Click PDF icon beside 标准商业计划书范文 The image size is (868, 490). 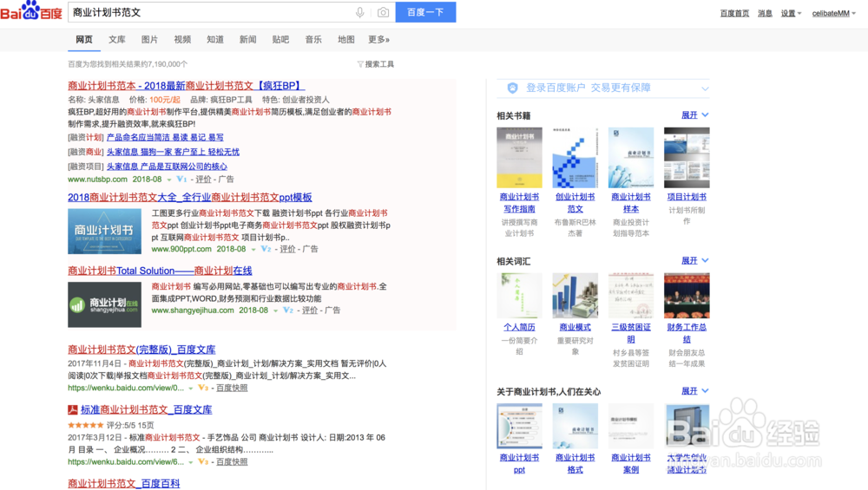pos(73,410)
